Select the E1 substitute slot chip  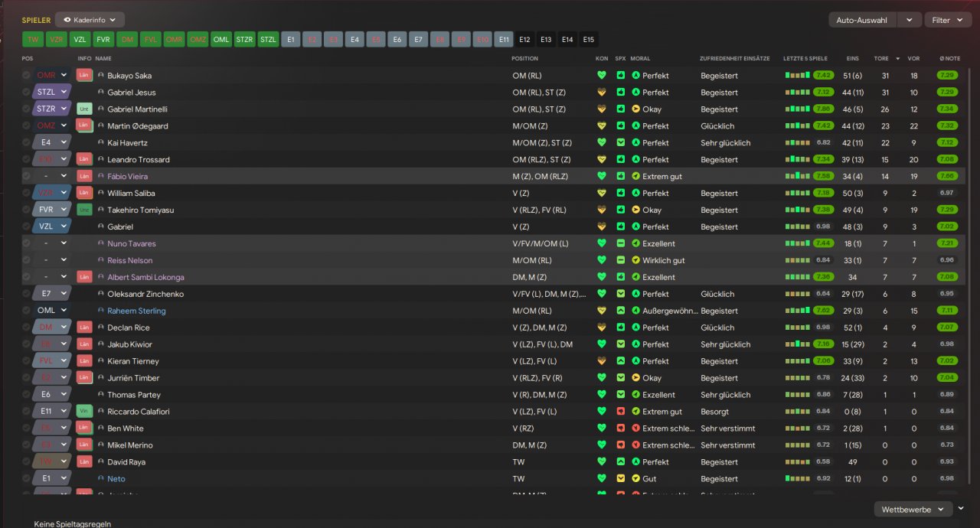tap(291, 39)
